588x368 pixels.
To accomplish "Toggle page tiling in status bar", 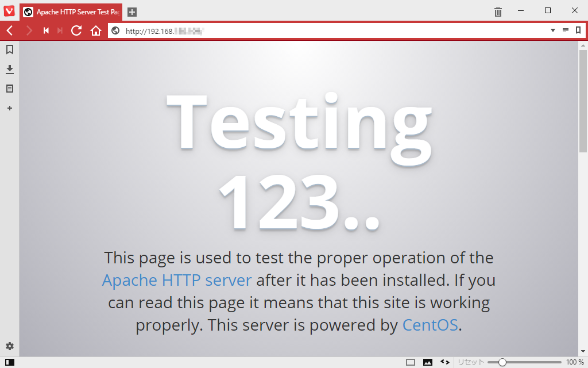I will click(x=411, y=362).
